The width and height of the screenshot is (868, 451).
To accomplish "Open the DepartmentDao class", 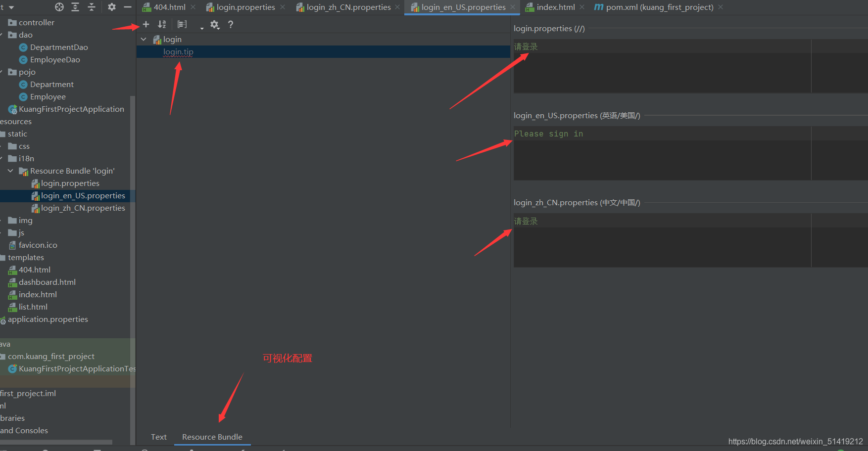I will 59,47.
